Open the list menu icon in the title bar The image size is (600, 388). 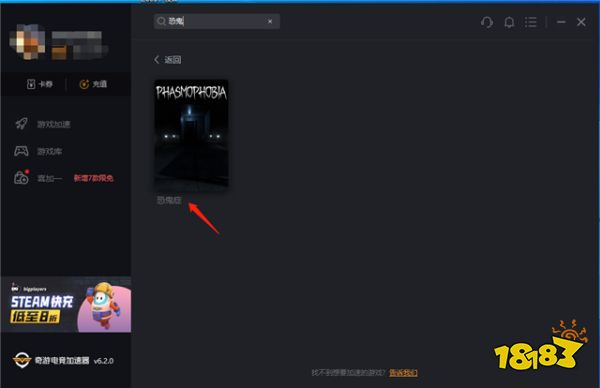pos(530,22)
